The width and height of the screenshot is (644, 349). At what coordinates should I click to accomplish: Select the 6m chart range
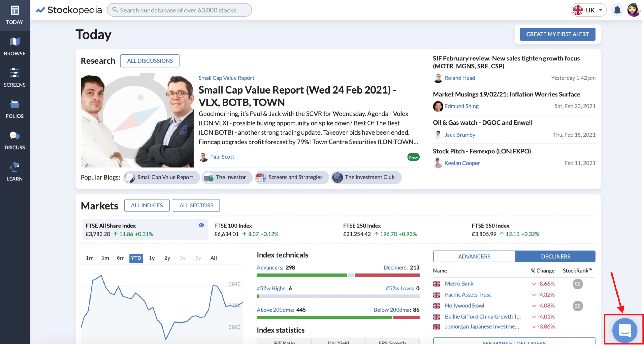[121, 258]
